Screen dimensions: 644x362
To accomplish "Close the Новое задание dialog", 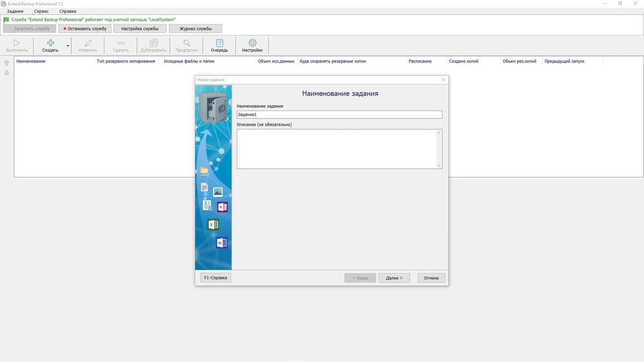I will [443, 80].
